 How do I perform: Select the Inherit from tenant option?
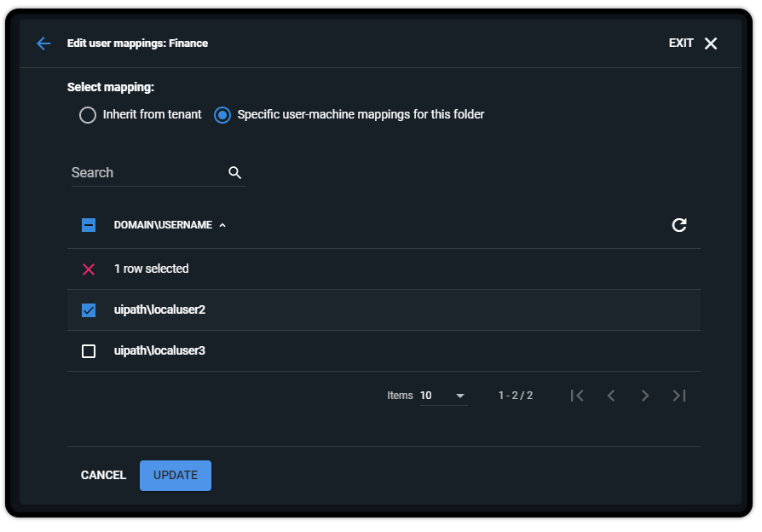click(x=88, y=114)
